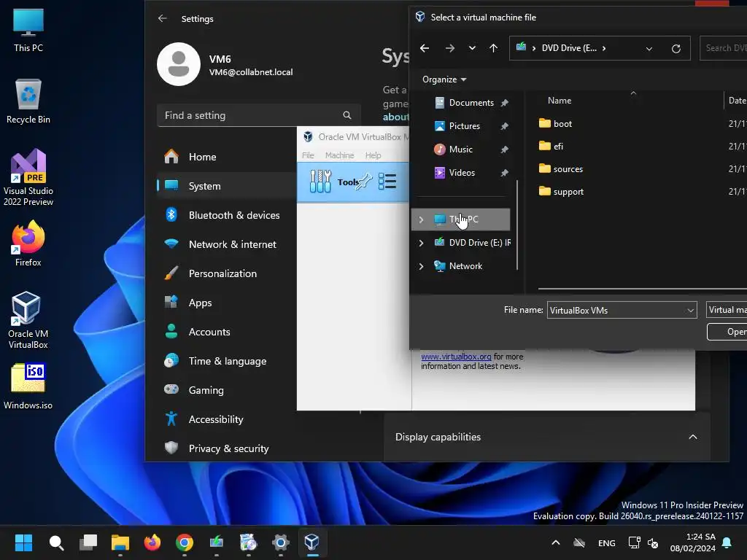Switch to Chrome in taskbar
This screenshot has width=747, height=560.
coord(185,542)
